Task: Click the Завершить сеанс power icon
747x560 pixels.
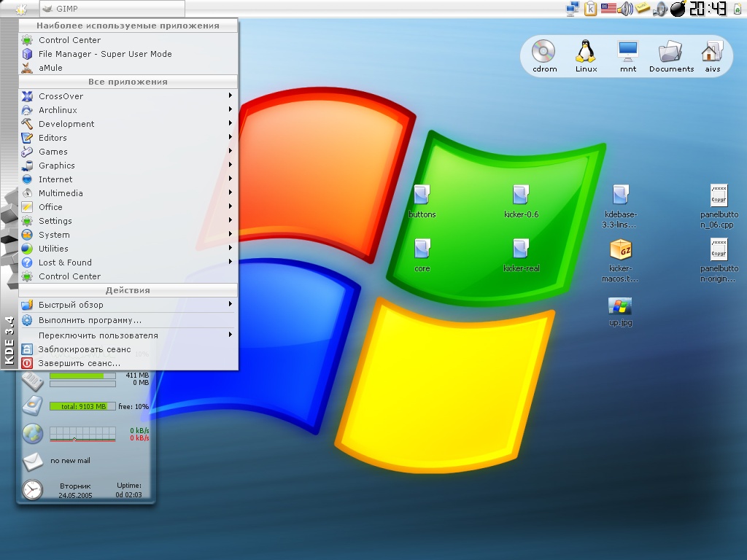Action: coord(27,363)
